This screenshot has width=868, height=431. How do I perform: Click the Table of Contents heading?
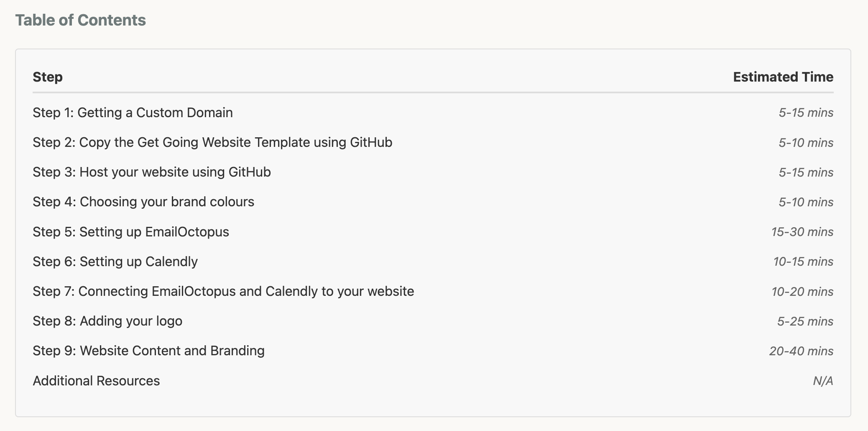(x=81, y=20)
